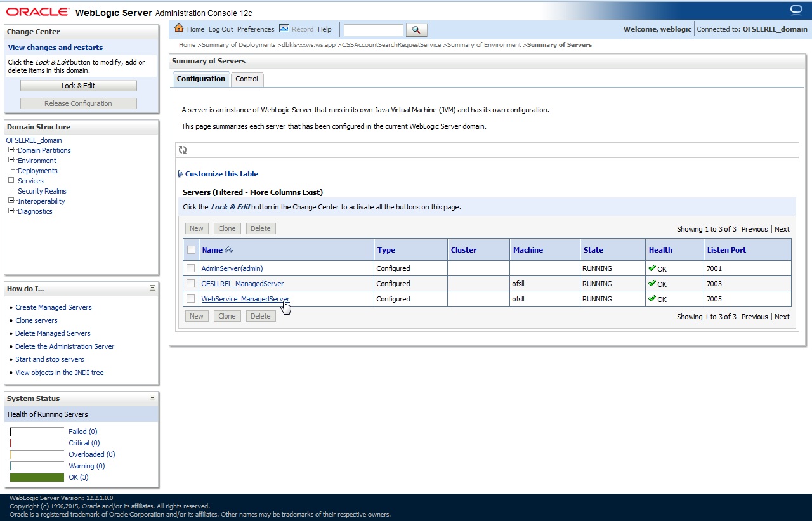Check the OFSLLREL_ManagedServer row checkbox

[191, 284]
